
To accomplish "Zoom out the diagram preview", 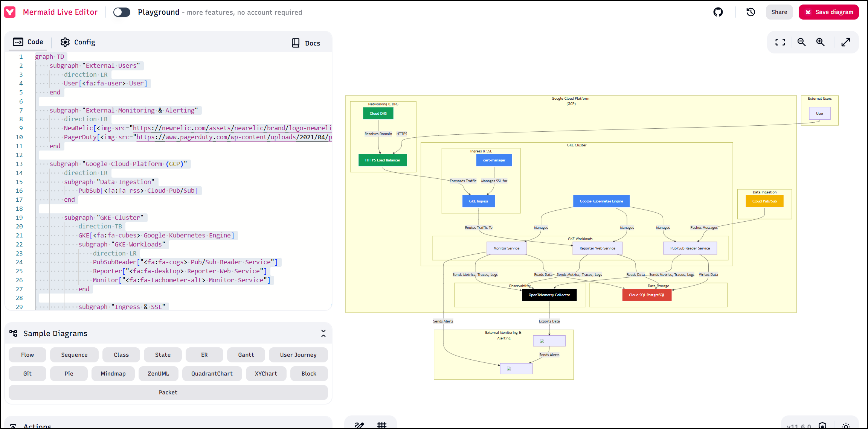I will click(x=801, y=42).
